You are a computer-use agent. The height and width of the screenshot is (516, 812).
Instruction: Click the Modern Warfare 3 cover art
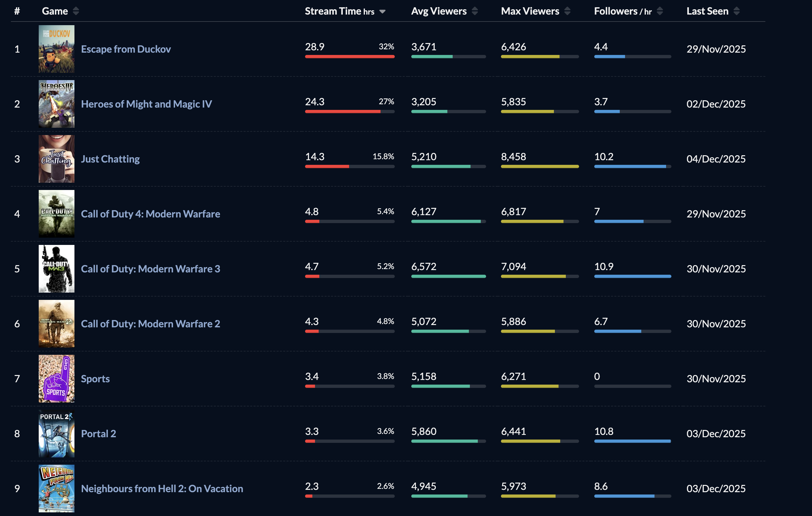(56, 269)
